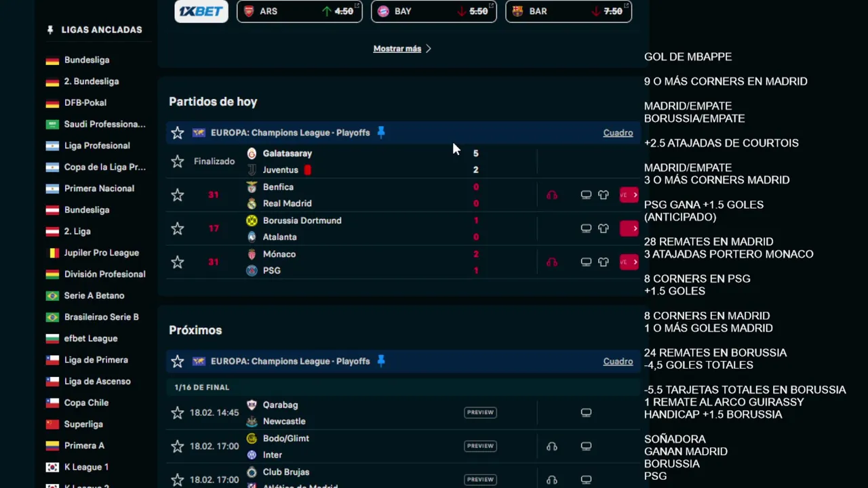The width and height of the screenshot is (868, 488).
Task: Favorite the Mónaco vs PSG match star
Action: point(178,262)
